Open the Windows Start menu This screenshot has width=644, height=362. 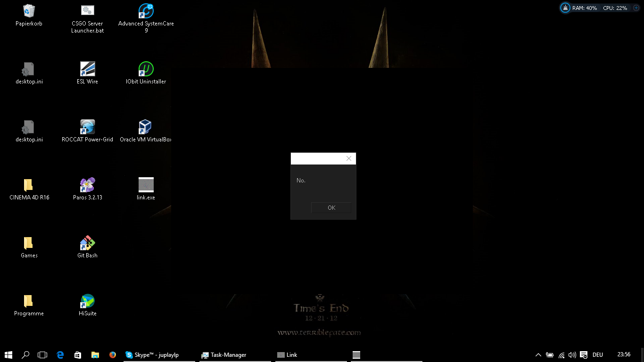point(8,355)
